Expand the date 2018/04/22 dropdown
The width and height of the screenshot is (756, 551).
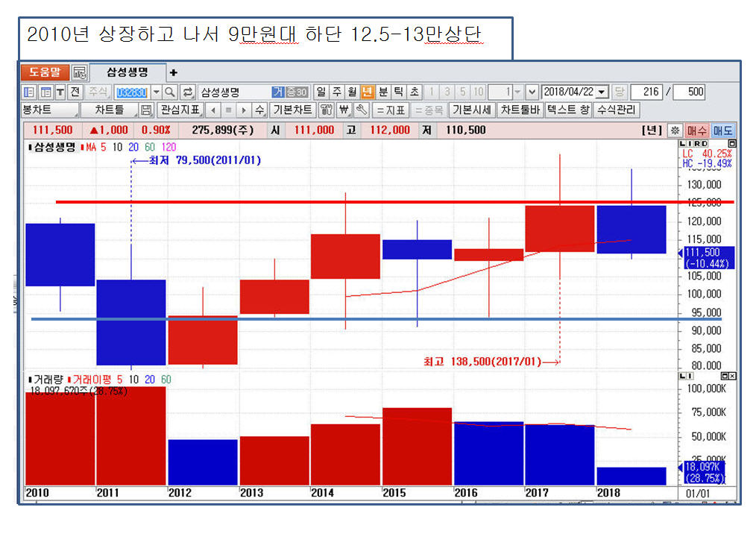point(602,92)
